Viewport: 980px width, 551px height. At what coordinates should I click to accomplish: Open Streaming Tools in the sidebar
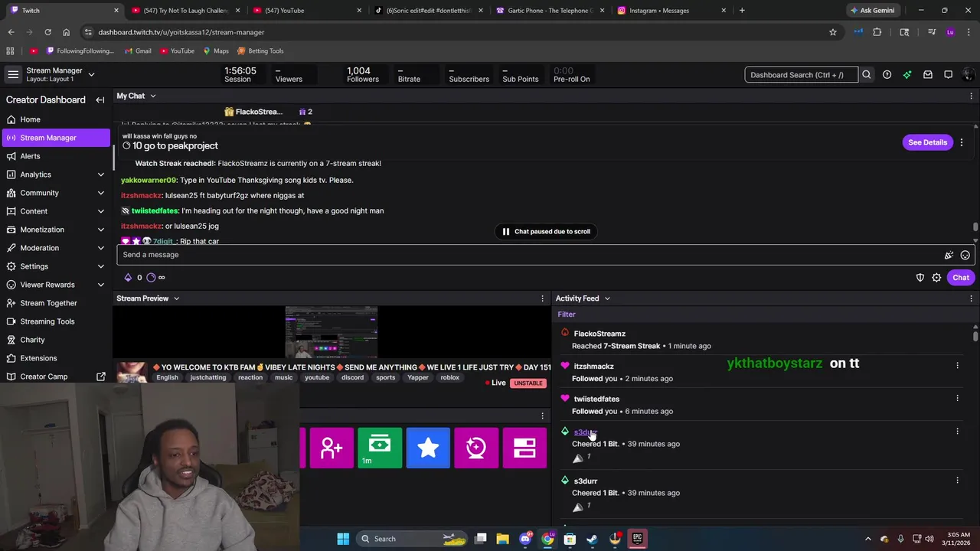point(56,321)
